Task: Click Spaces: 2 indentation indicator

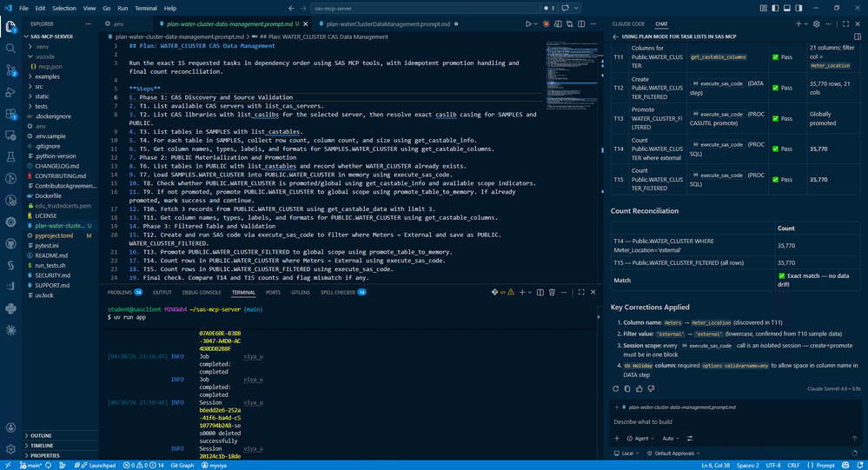Action: (x=748, y=466)
